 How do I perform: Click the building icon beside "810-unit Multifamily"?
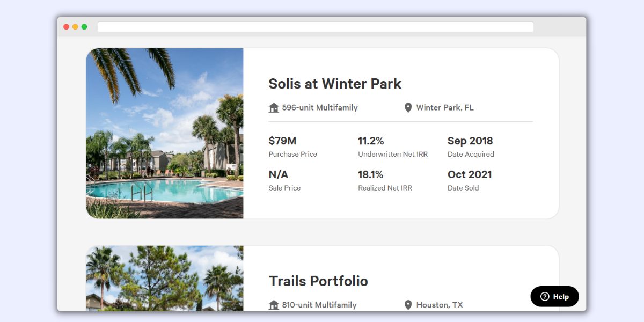point(273,305)
